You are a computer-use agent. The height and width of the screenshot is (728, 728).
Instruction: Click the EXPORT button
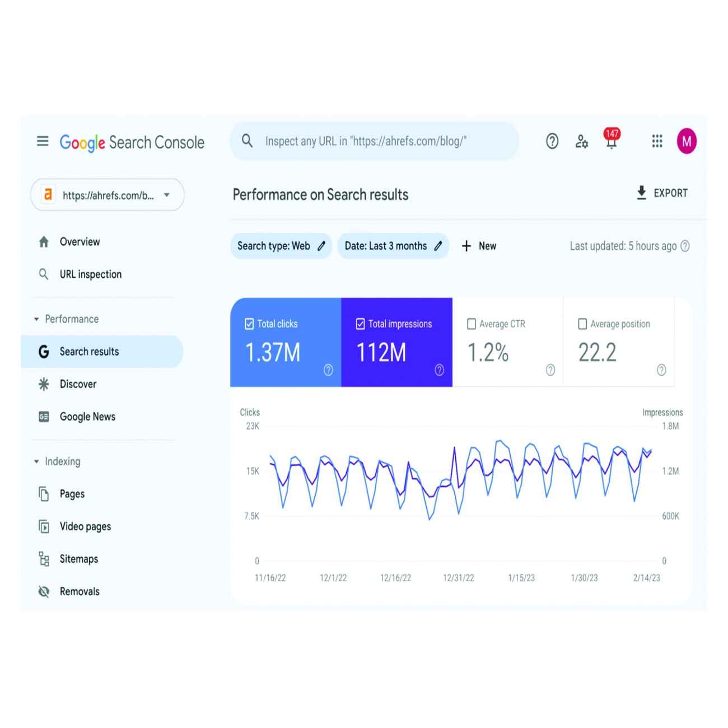(x=662, y=193)
